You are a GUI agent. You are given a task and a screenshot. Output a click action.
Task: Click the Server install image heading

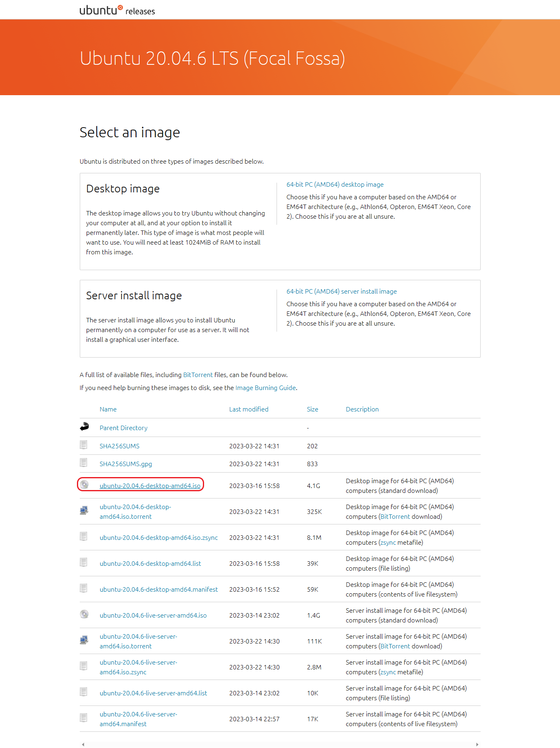134,296
